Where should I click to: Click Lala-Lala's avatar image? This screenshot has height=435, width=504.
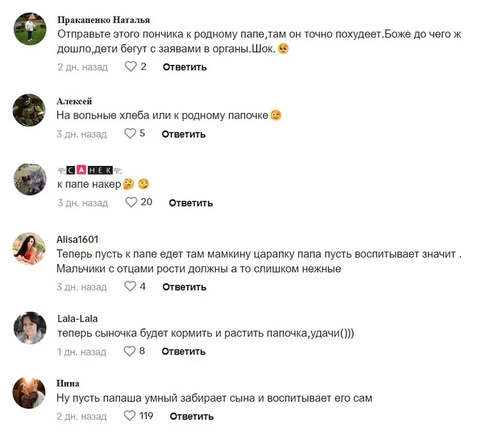coord(30,328)
